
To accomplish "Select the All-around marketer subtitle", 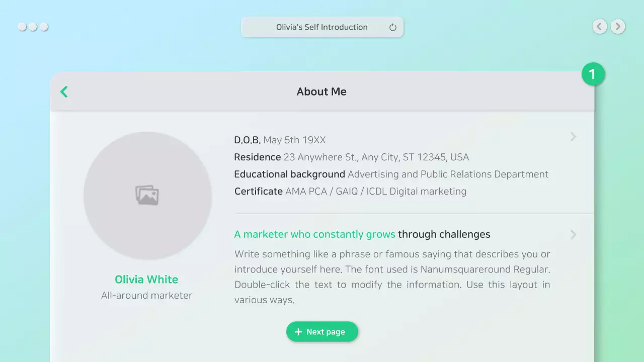I will [146, 296].
